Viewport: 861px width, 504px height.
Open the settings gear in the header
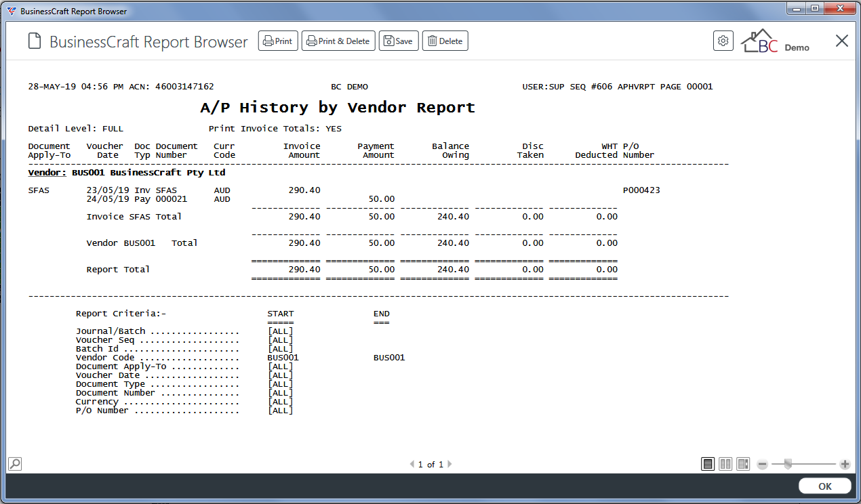point(723,41)
